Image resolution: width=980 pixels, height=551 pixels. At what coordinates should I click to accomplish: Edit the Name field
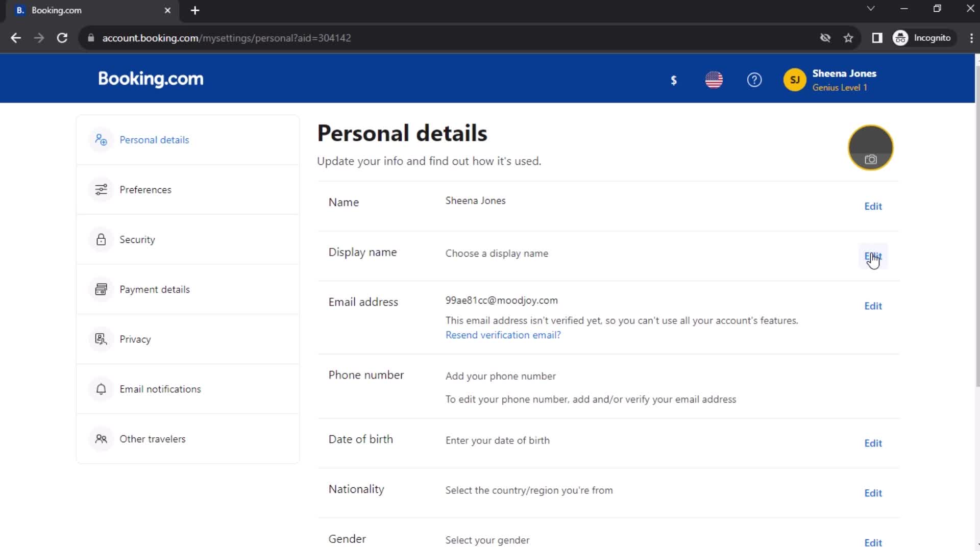873,206
